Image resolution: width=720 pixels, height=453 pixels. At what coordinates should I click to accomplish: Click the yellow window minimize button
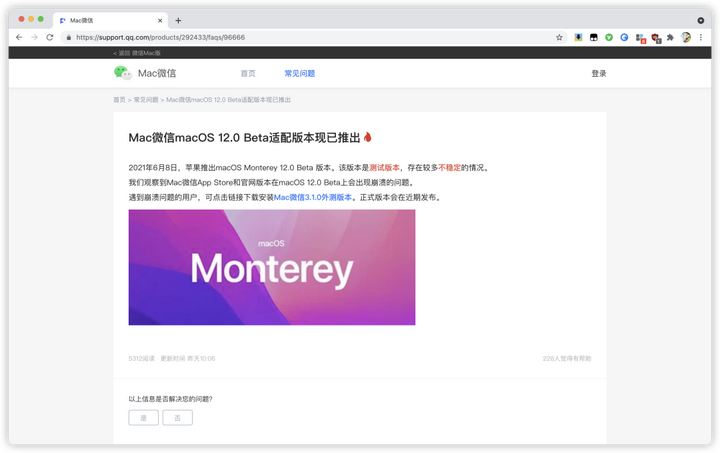[x=31, y=19]
